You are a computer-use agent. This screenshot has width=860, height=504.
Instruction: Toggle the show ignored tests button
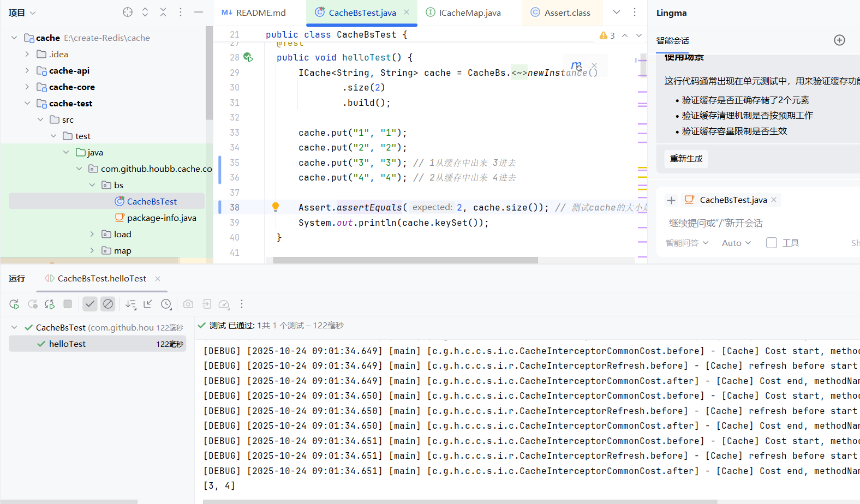tap(108, 304)
